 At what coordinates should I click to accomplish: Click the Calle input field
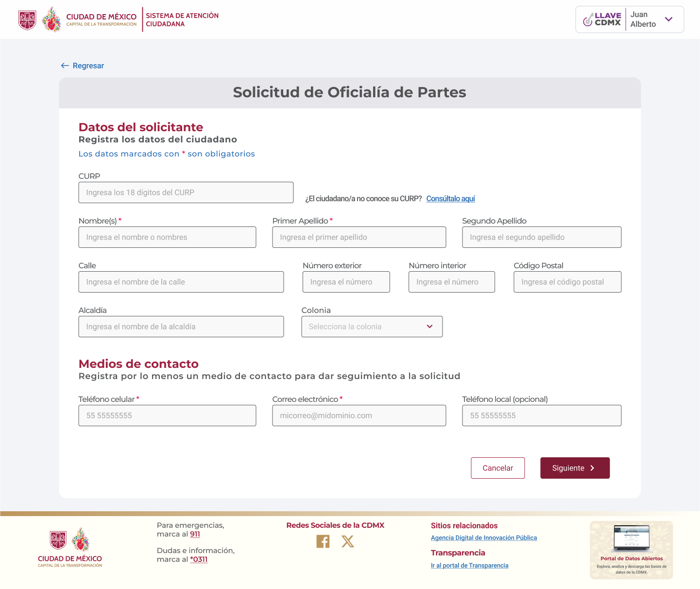[181, 282]
